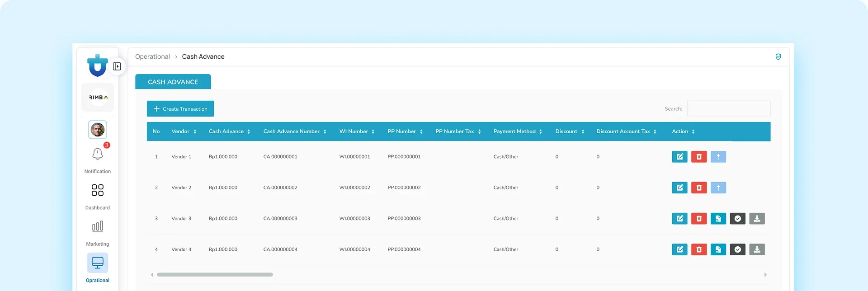
Task: Click cell WI.00000003
Action: click(x=355, y=219)
